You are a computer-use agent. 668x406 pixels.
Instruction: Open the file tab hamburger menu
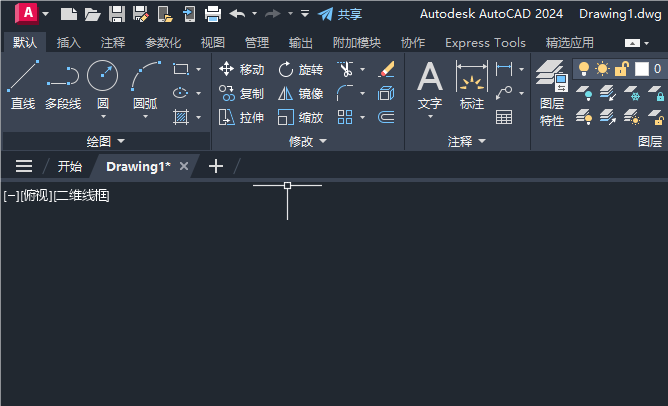(x=24, y=166)
